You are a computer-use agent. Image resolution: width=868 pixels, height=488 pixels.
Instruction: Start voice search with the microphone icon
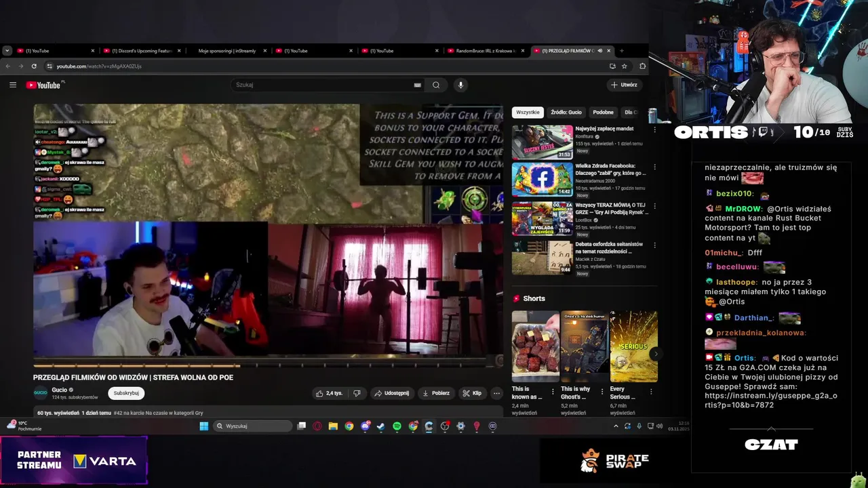(x=460, y=85)
